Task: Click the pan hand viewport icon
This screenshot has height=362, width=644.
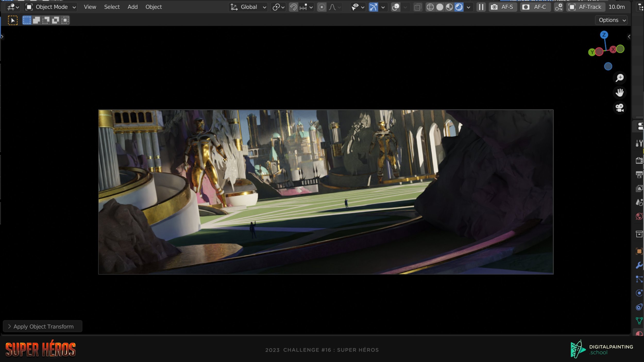Action: pyautogui.click(x=620, y=93)
